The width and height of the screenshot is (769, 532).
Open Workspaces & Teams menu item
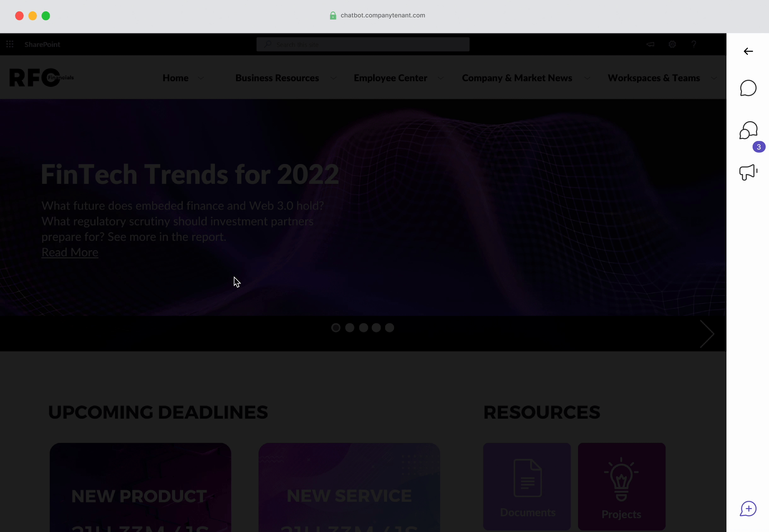(x=654, y=78)
